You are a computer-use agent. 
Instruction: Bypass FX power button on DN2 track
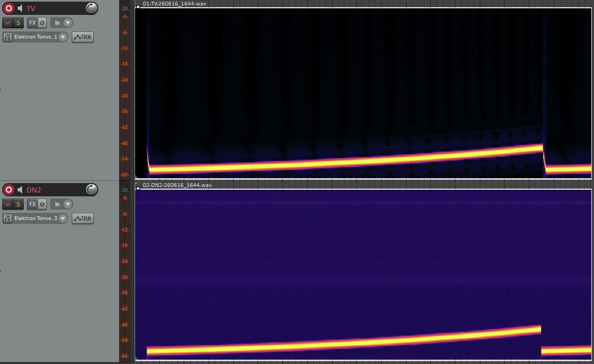42,204
